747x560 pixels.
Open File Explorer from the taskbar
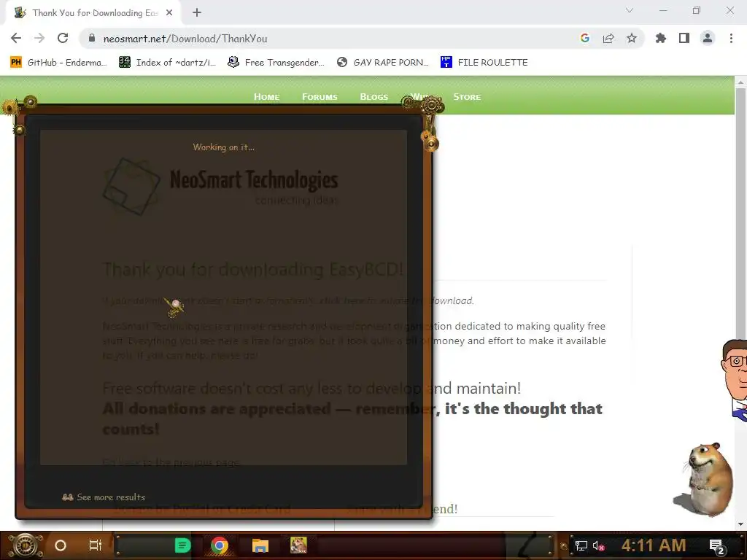(260, 545)
